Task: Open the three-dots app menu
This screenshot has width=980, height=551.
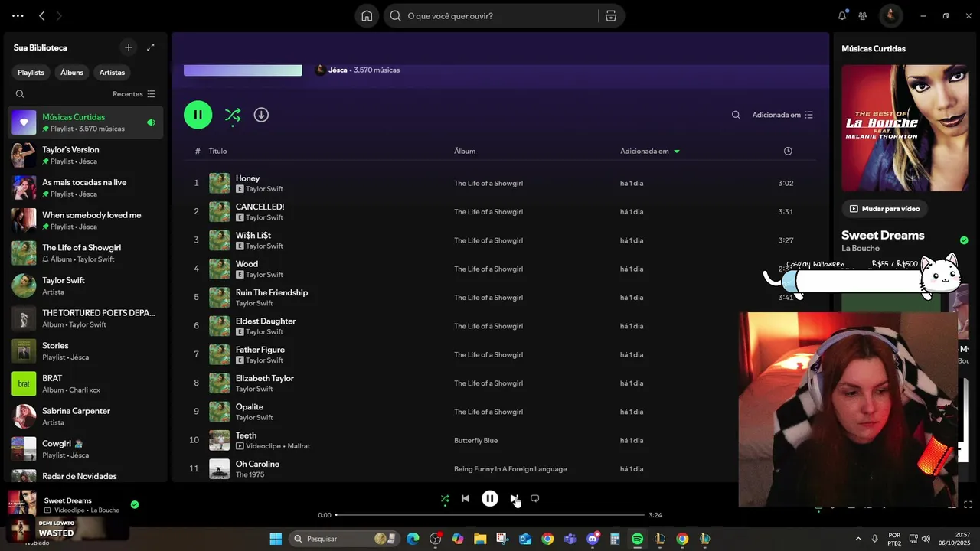Action: (x=18, y=15)
